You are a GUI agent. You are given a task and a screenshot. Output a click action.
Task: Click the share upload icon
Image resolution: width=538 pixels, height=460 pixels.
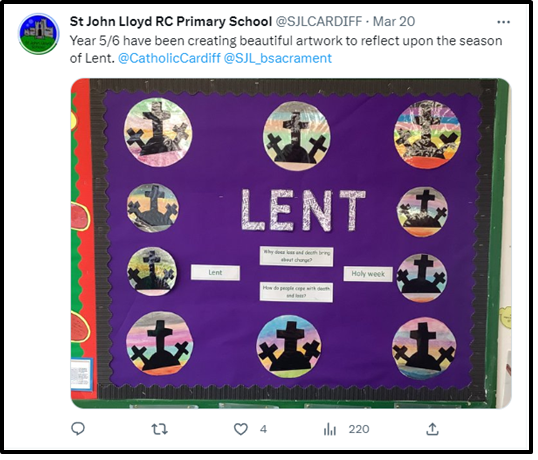coord(432,429)
